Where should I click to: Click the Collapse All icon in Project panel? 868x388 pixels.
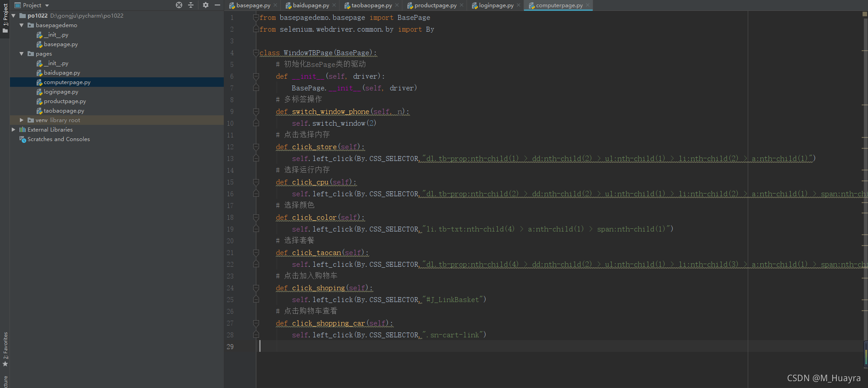[191, 5]
